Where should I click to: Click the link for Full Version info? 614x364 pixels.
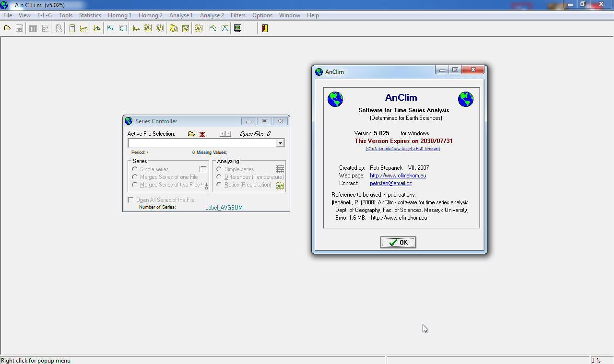[x=403, y=149]
